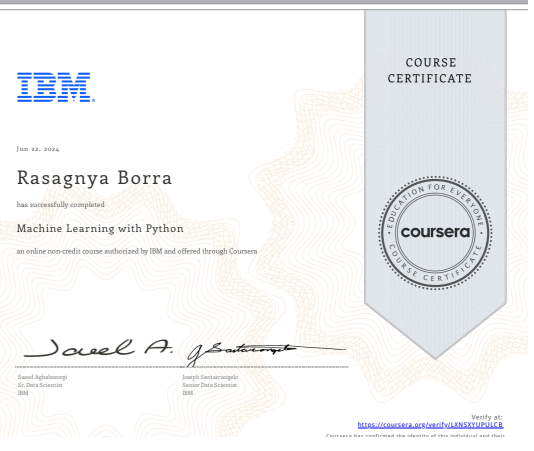Click 'has successfully completed' text
The height and width of the screenshot is (451, 534).
tap(61, 206)
